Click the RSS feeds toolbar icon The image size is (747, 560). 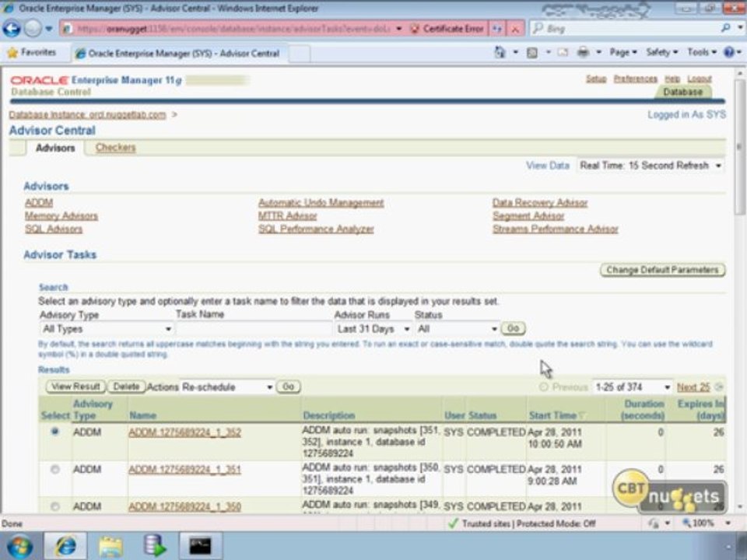[x=532, y=52]
